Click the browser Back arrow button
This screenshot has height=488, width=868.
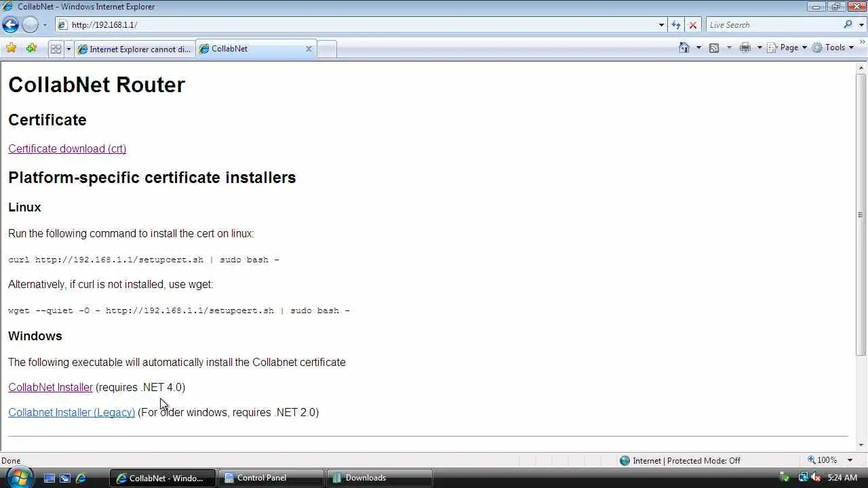click(10, 25)
